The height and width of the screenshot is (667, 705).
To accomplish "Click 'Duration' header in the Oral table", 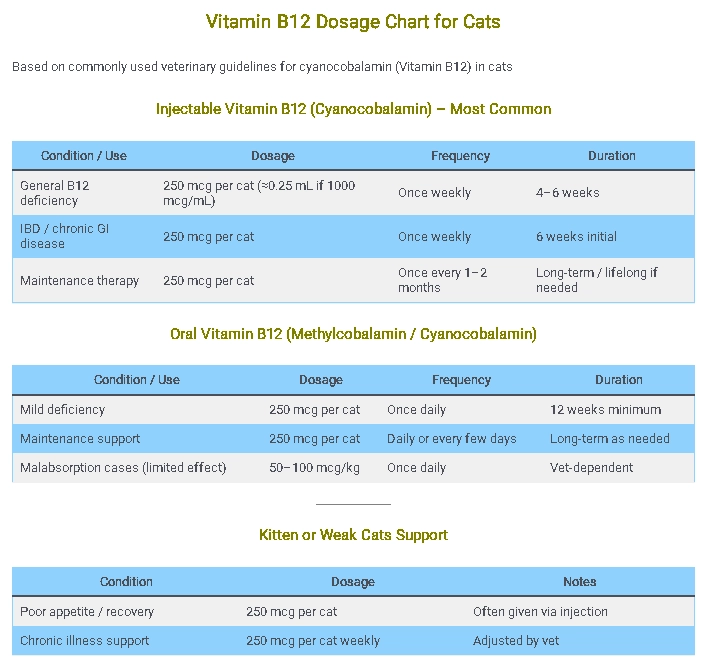I will click(x=619, y=380).
